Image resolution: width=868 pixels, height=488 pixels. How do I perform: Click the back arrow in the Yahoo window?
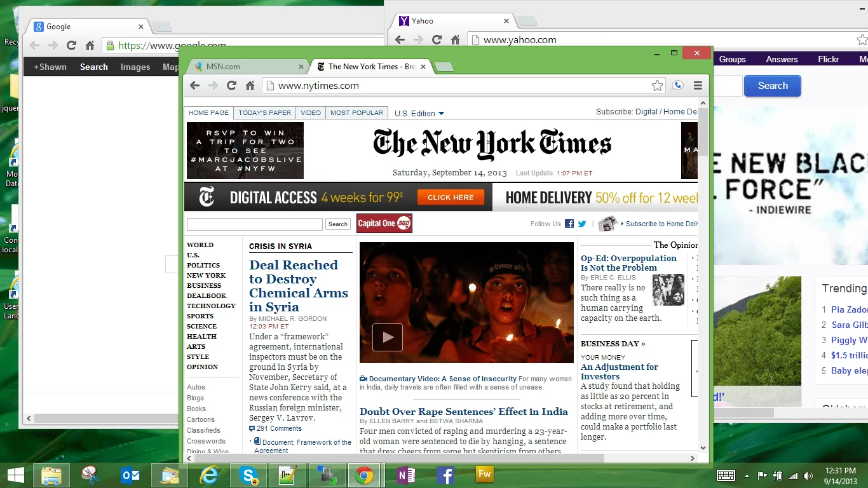[x=400, y=39]
